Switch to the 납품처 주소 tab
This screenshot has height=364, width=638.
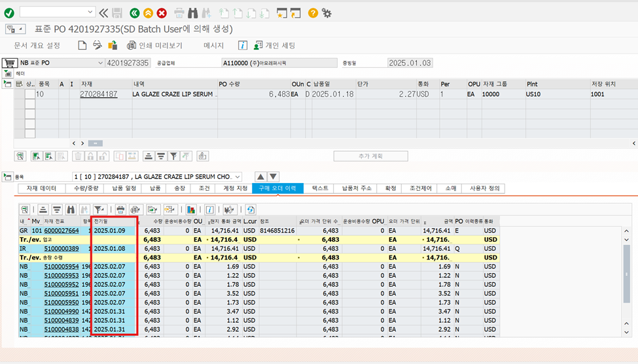coord(357,188)
